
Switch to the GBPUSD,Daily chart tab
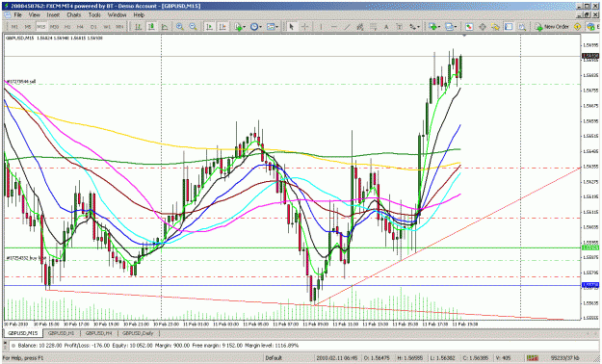pos(138,333)
